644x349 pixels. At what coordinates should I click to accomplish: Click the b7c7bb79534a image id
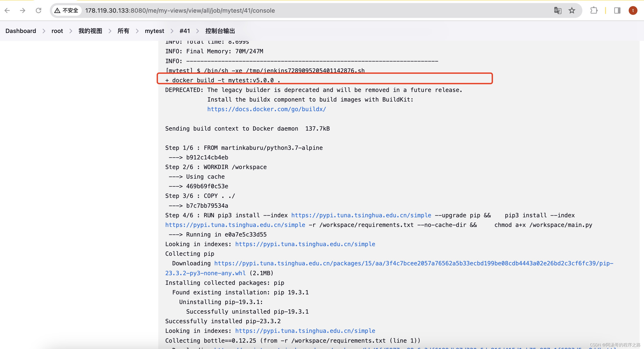(x=207, y=206)
